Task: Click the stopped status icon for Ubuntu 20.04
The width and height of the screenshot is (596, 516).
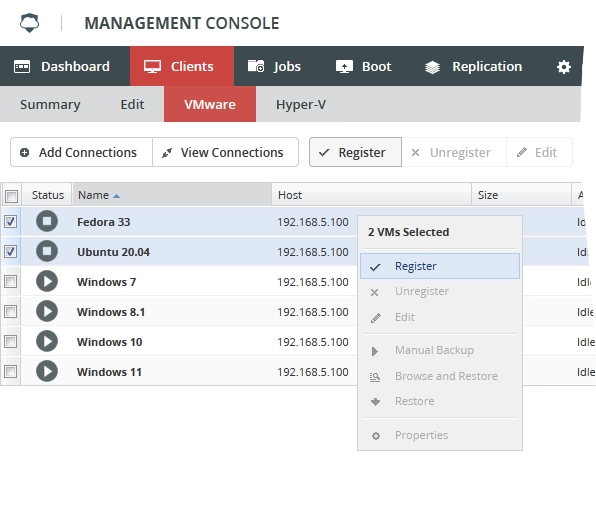Action: (x=47, y=251)
